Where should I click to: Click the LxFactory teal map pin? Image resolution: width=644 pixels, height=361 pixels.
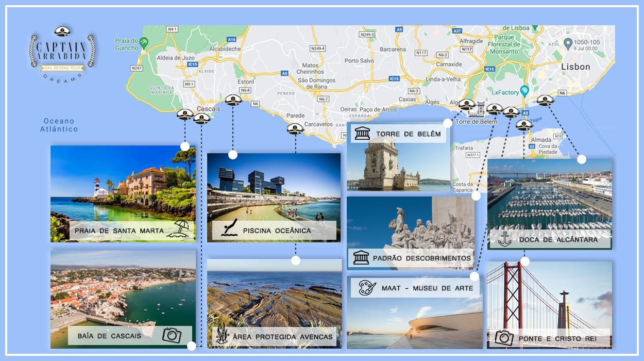pos(524,90)
